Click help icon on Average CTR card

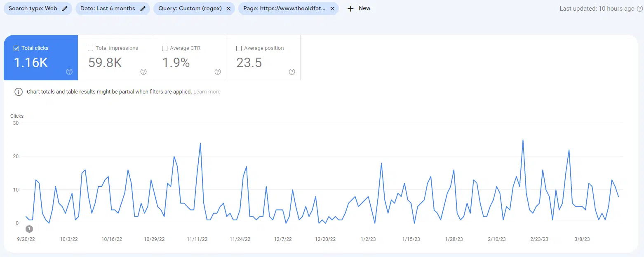click(218, 72)
